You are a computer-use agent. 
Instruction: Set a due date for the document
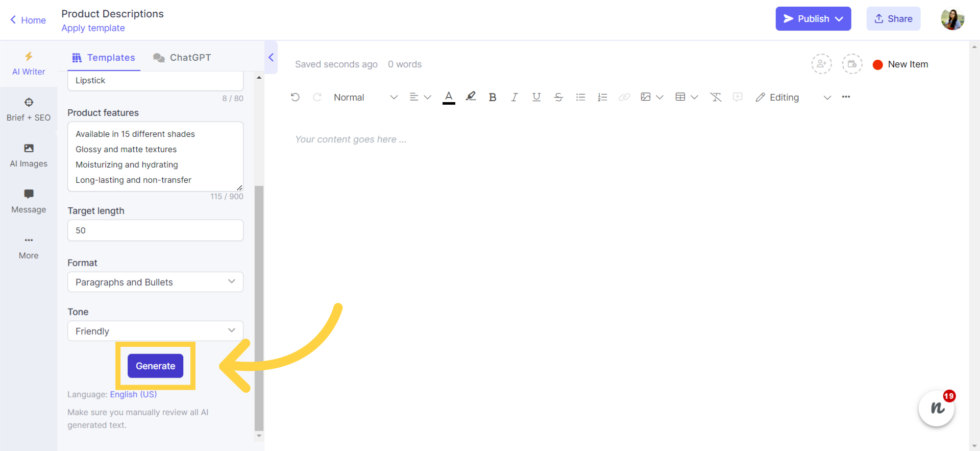click(852, 64)
